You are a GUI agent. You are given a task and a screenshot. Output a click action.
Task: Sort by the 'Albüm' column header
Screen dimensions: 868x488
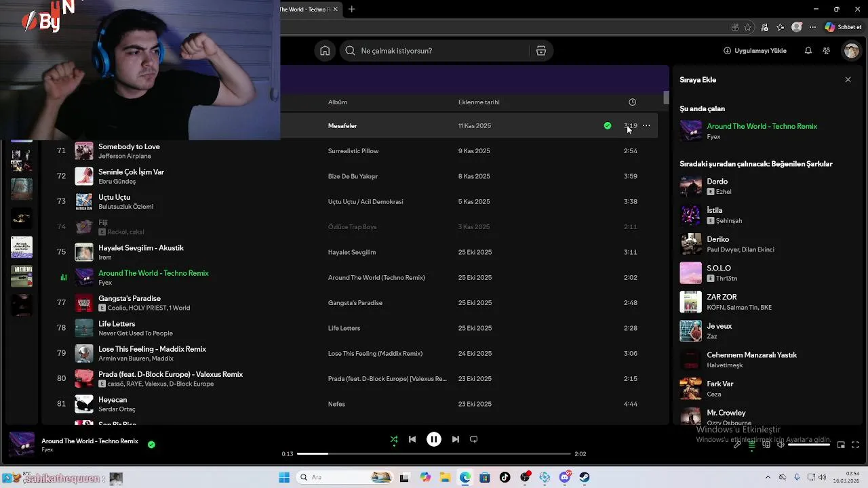click(337, 102)
